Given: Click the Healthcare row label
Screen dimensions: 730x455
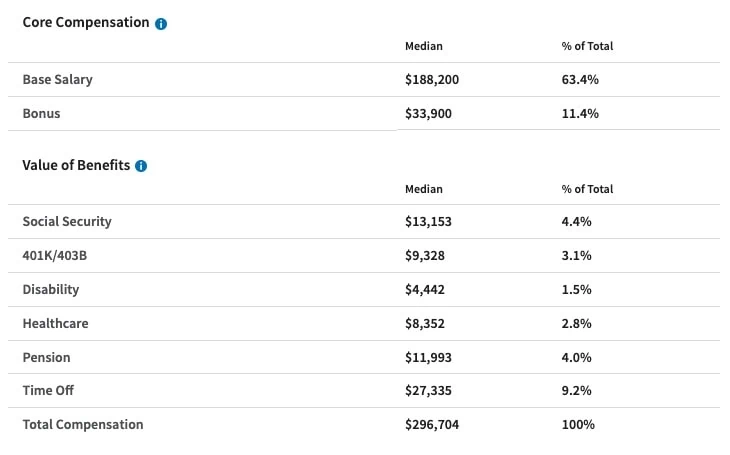Looking at the screenshot, I should pyautogui.click(x=54, y=323).
